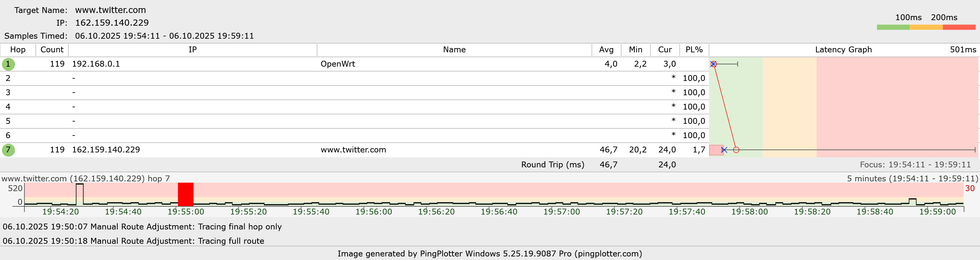Click the green hop 1 circle icon

coord(8,64)
